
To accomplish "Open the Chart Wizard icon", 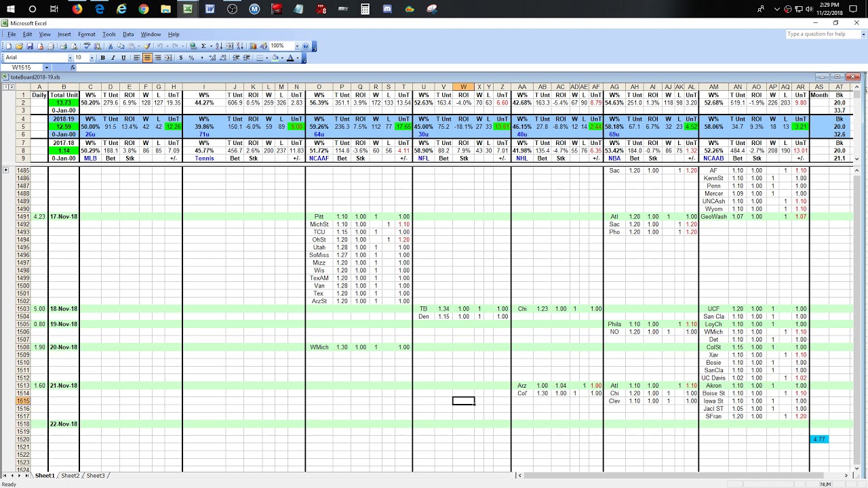I will pos(253,46).
